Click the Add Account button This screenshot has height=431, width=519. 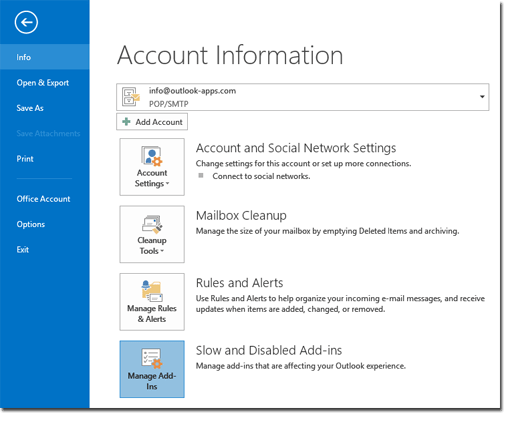[x=152, y=122]
